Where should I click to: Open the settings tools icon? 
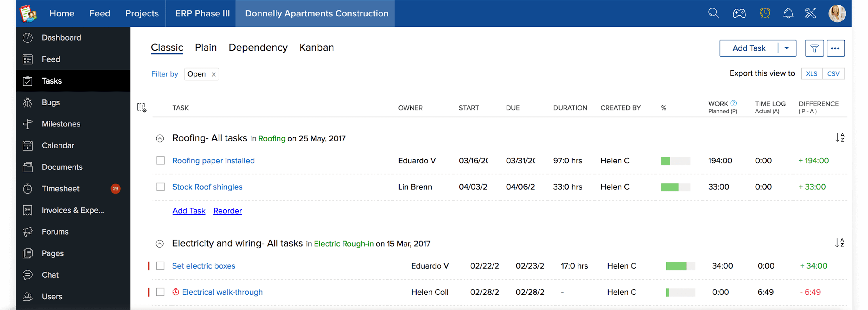[810, 13]
